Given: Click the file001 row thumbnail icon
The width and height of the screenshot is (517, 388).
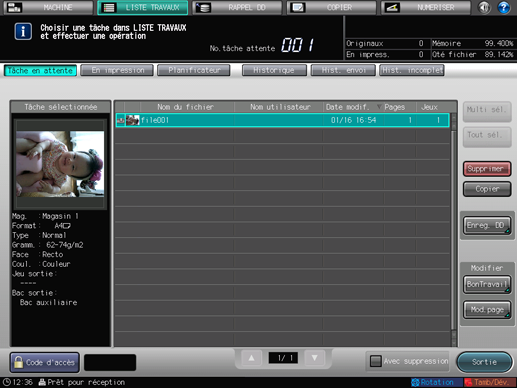Looking at the screenshot, I should click(x=133, y=120).
